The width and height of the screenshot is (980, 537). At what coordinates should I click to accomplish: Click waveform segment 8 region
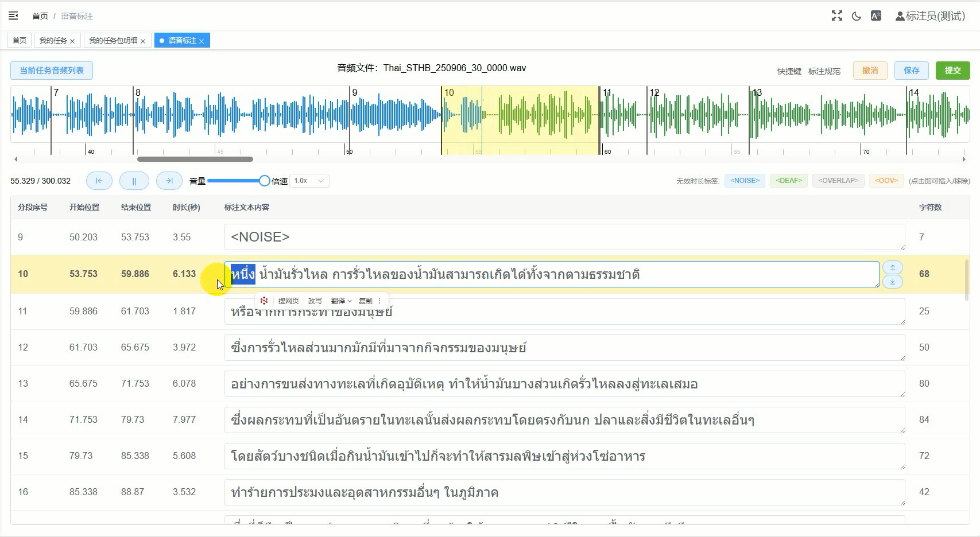point(242,120)
